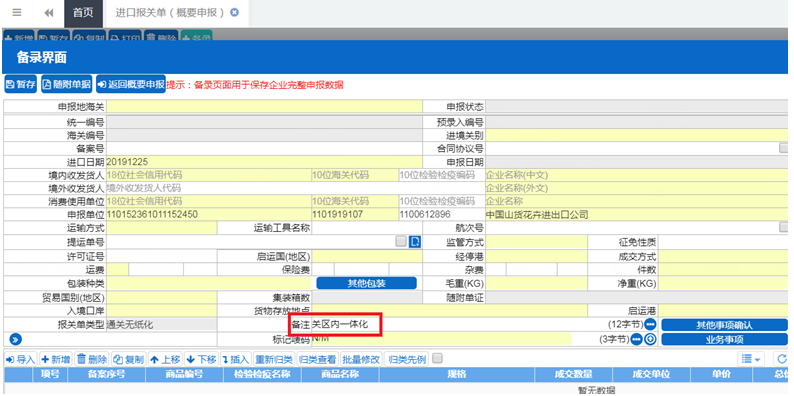
Task: Open the hamburger menu icon
Action: click(17, 13)
